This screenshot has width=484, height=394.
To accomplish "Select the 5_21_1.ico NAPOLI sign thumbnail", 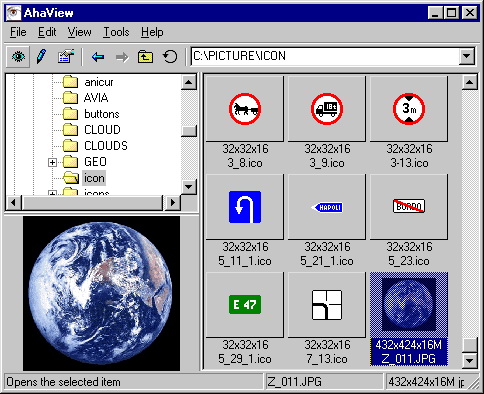I will click(x=327, y=207).
